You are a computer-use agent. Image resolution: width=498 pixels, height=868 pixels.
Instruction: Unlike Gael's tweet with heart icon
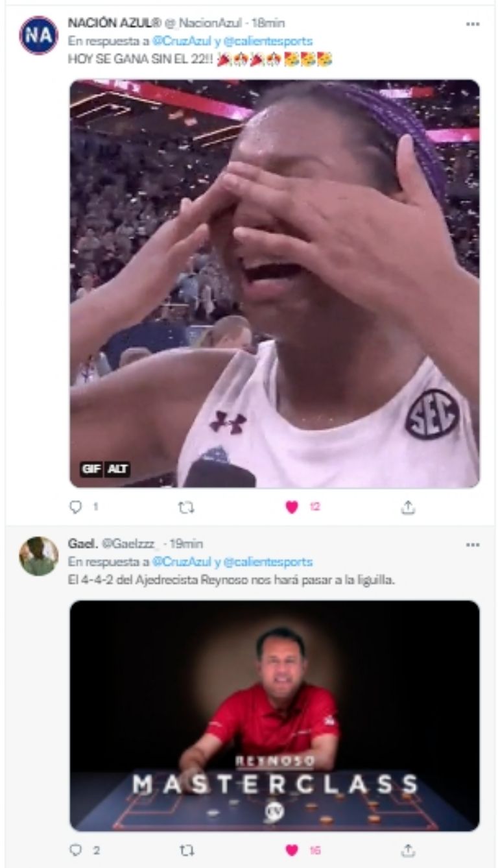[292, 849]
